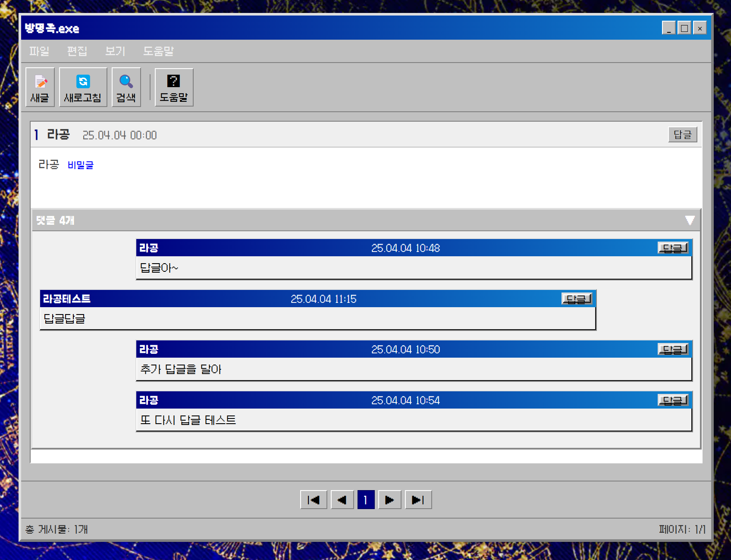The image size is (731, 560).
Task: Reply to the 10:54 comment
Action: pos(673,400)
